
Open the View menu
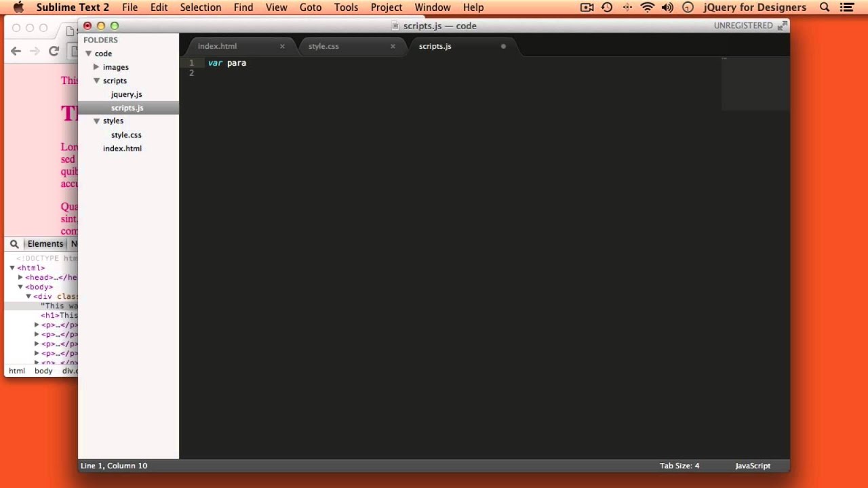click(x=276, y=7)
